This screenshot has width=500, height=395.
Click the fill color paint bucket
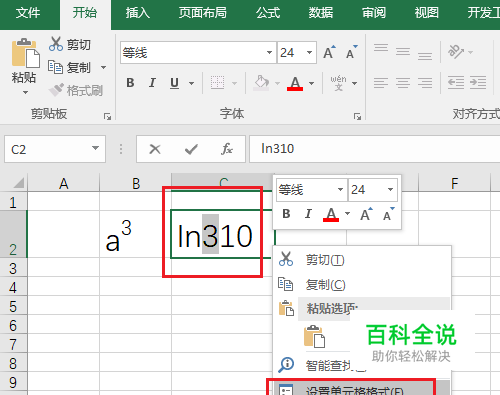261,82
